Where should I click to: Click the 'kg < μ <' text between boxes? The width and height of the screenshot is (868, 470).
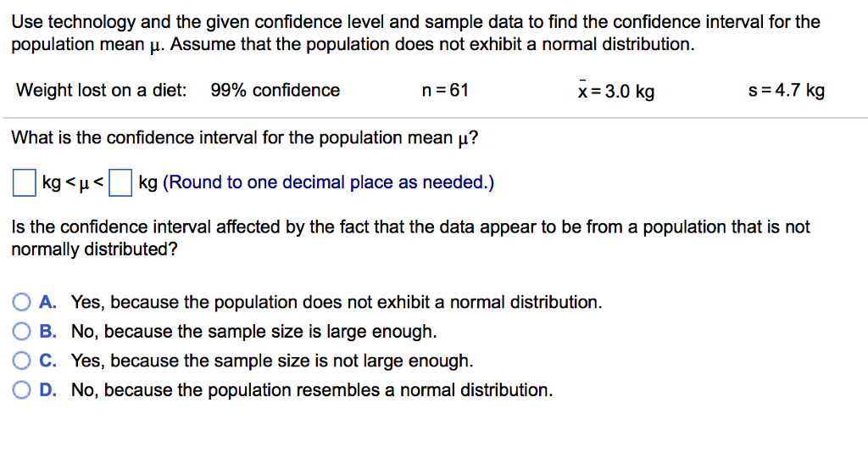pyautogui.click(x=72, y=183)
